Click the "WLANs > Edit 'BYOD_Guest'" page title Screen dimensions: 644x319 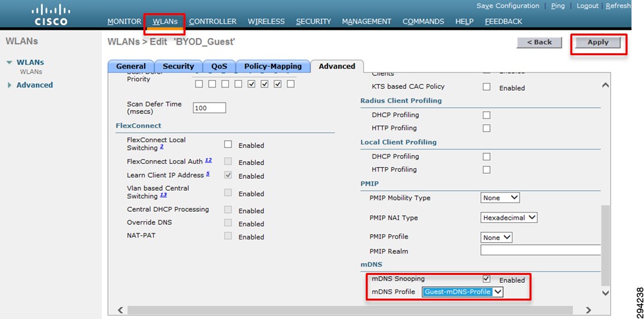click(x=171, y=42)
